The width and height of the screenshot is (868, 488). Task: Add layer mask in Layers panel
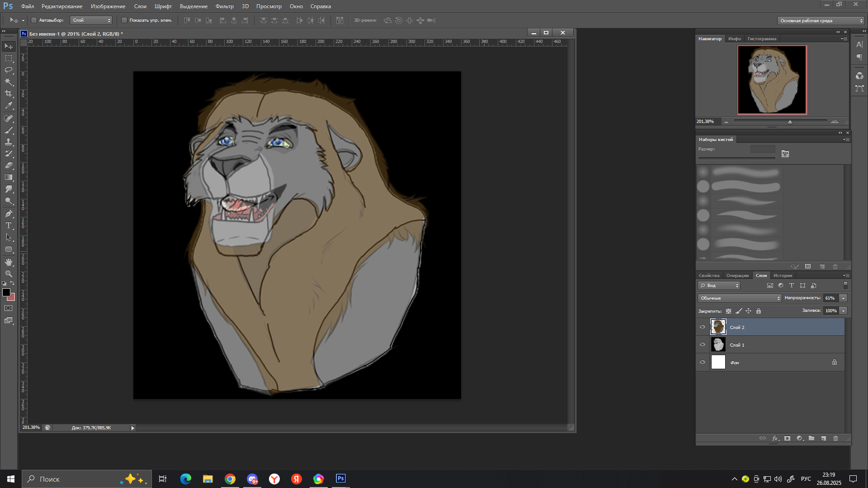click(788, 438)
